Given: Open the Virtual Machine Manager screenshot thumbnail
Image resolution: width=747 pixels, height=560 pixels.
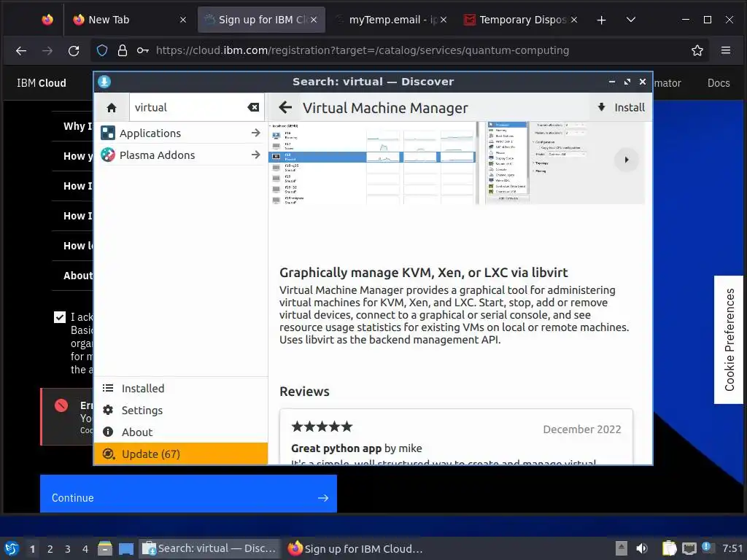Looking at the screenshot, I should pos(373,163).
